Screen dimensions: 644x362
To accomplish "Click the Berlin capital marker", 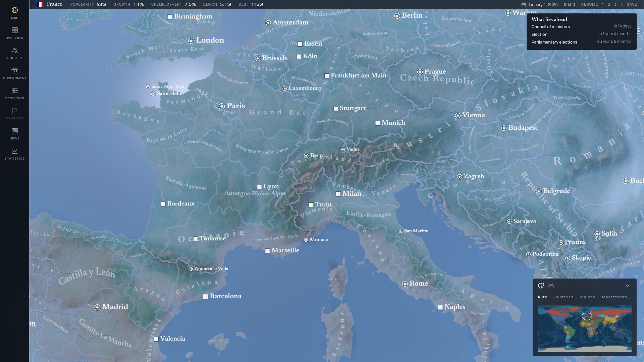I will pyautogui.click(x=397, y=16).
